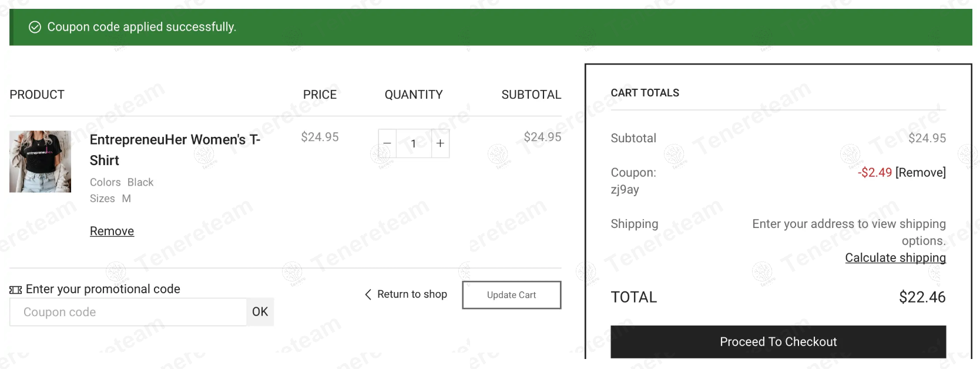980x369 pixels.
Task: Increase quantity with the plus button
Action: (x=440, y=143)
